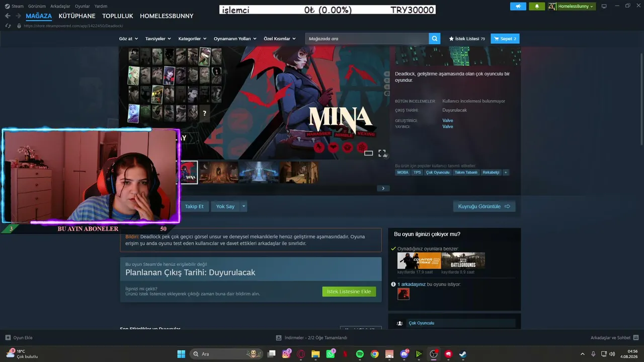This screenshot has width=644, height=362.
Task: Reload the store page
Action: click(x=8, y=26)
